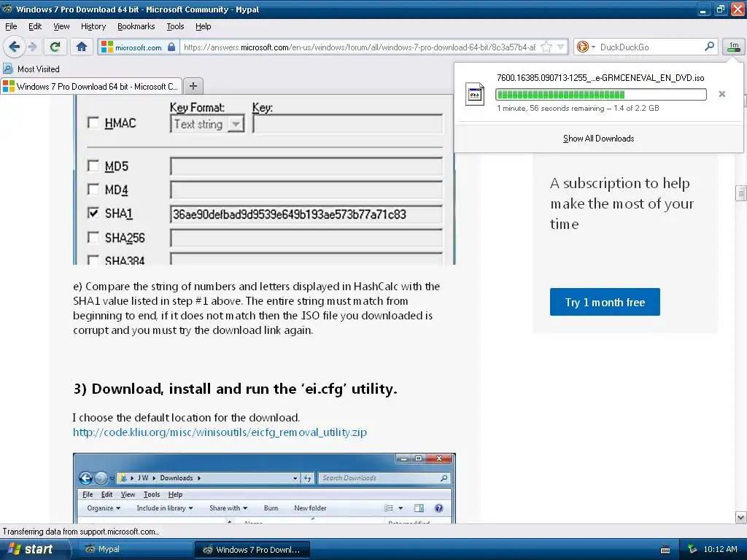The image size is (747, 560).
Task: Click Include in library in the picture
Action: point(165,508)
